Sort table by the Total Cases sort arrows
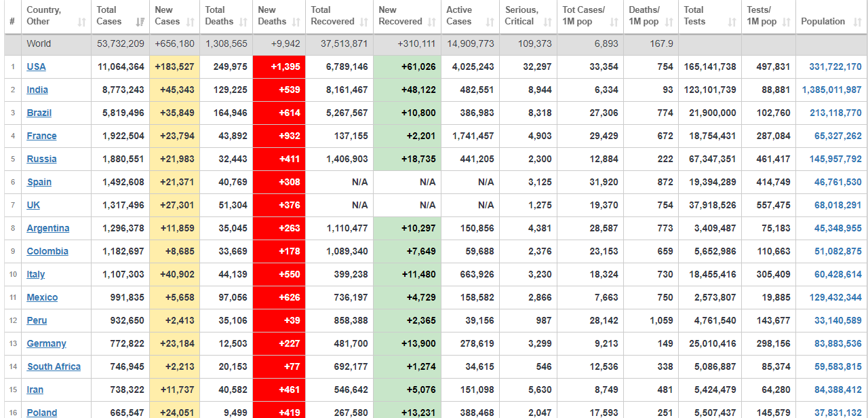This screenshot has width=868, height=418. click(x=140, y=22)
